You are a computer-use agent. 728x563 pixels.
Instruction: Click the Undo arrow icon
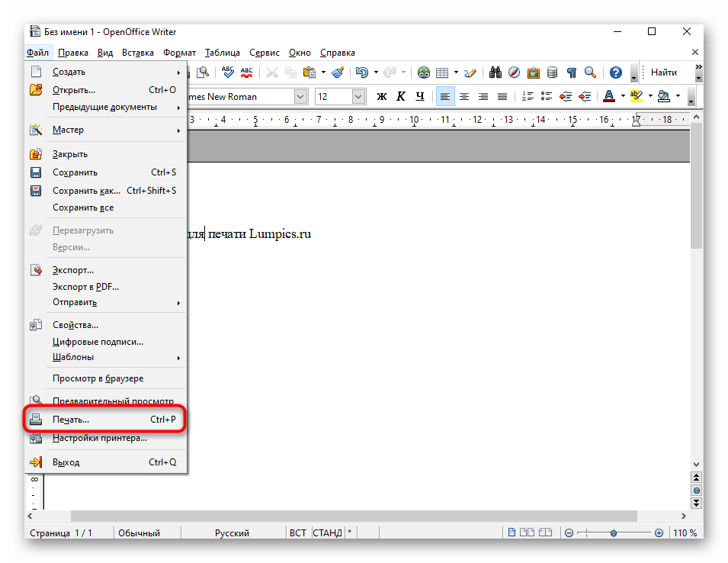(x=362, y=72)
